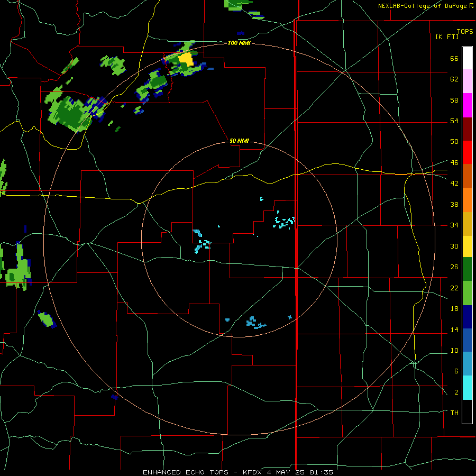Image resolution: width=476 pixels, height=476 pixels.
Task: Click the yellow echo core near 100 NMI ring
Action: [186, 59]
